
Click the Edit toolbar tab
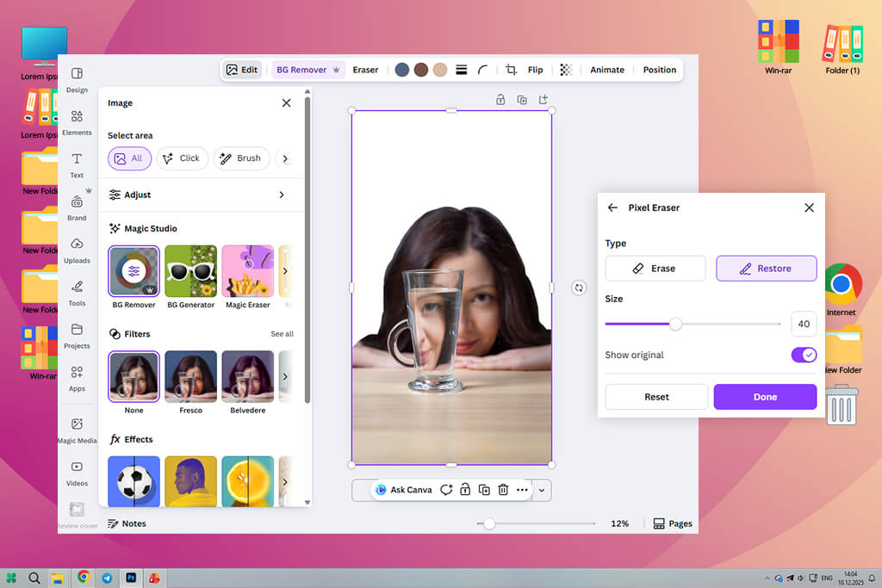pyautogui.click(x=242, y=70)
